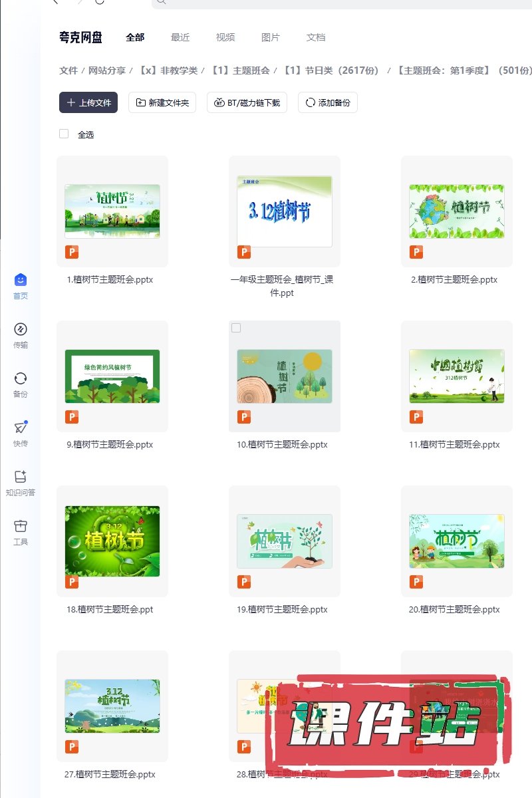Open the 知识问答 sidebar icon

pos(21,478)
